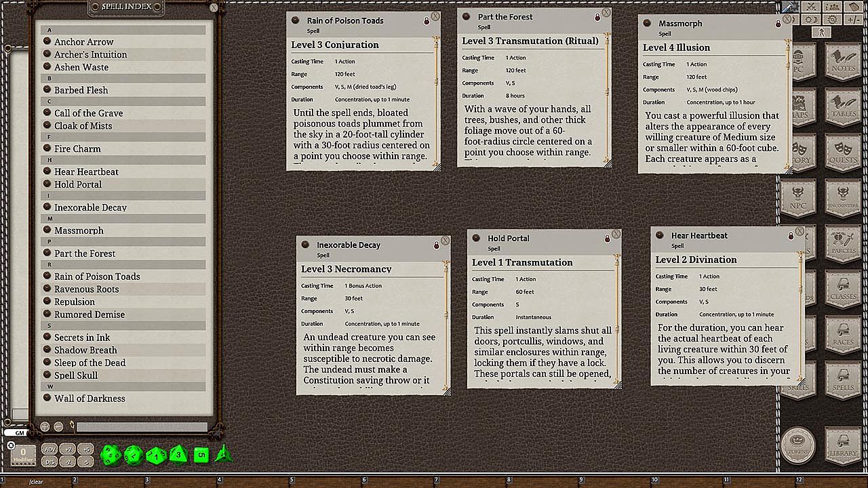Open the Encounters sidebar button
The height and width of the screenshot is (488, 868).
coord(843,197)
